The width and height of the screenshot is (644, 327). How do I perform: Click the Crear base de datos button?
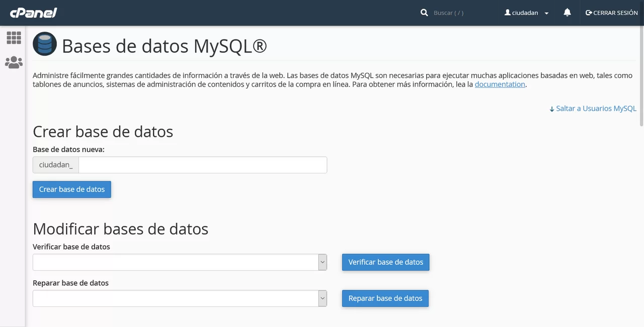pos(72,189)
